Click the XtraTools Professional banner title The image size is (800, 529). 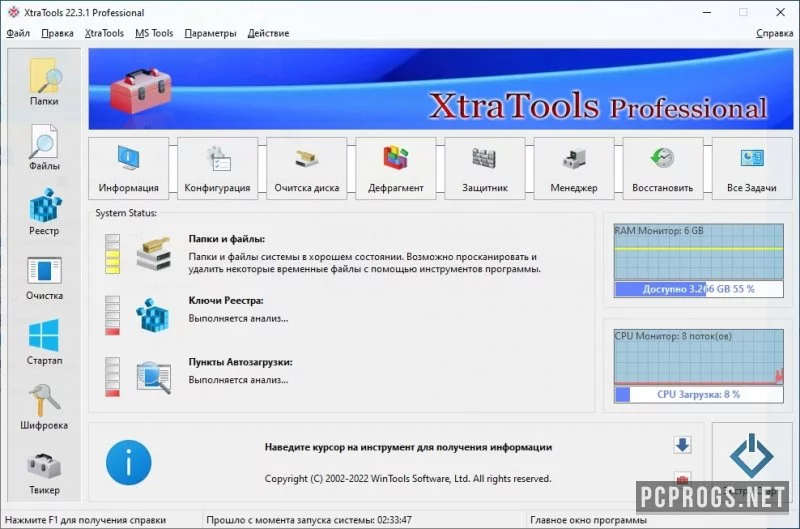(x=597, y=106)
